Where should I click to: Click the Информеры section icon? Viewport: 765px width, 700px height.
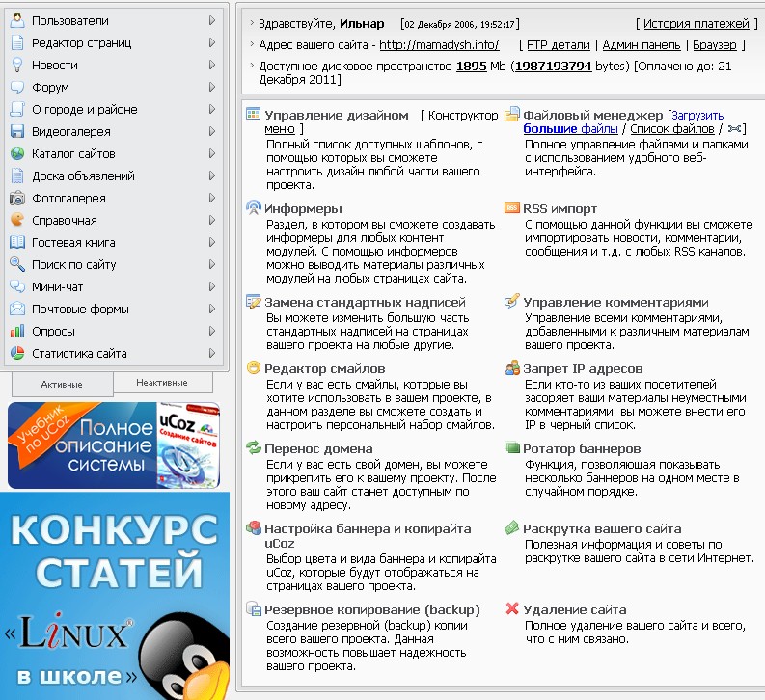coord(254,208)
